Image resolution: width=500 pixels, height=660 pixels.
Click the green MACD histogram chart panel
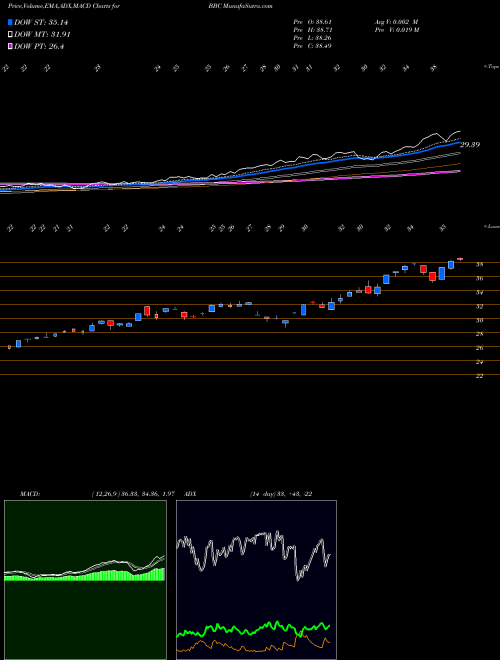(85, 580)
